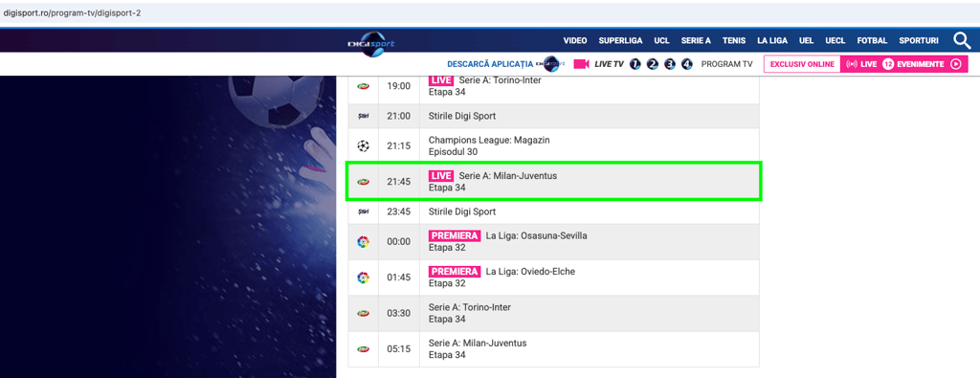Click the LIVE TV label
980x378 pixels.
pyautogui.click(x=610, y=64)
